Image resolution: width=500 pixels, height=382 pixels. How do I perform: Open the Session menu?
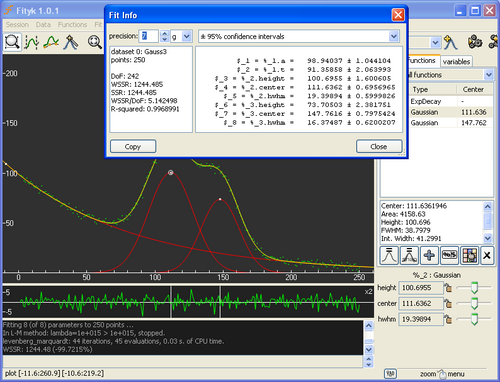17,25
